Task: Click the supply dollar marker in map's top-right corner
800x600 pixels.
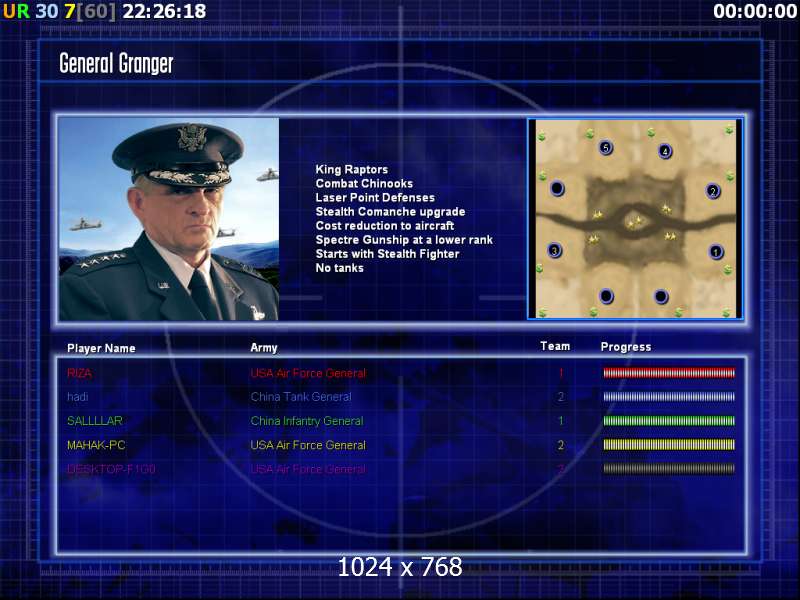Action: (x=729, y=131)
